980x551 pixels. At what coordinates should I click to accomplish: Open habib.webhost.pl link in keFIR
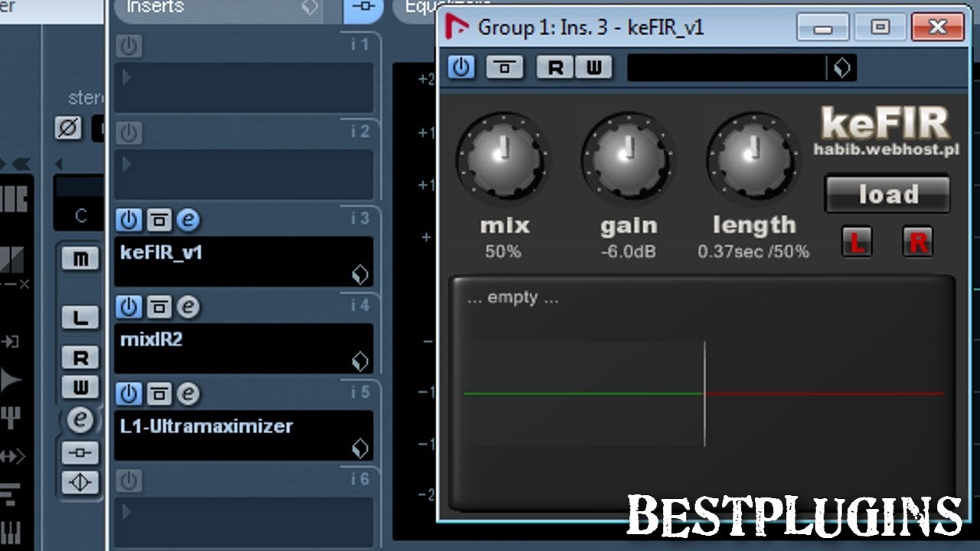886,149
